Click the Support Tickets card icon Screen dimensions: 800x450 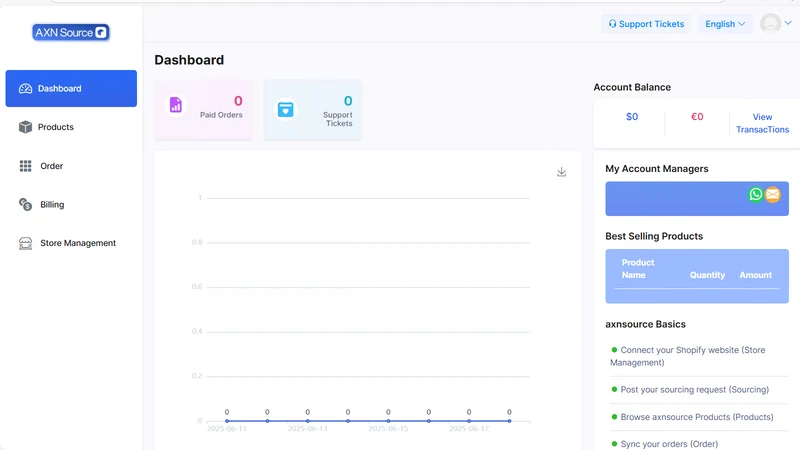coord(285,109)
